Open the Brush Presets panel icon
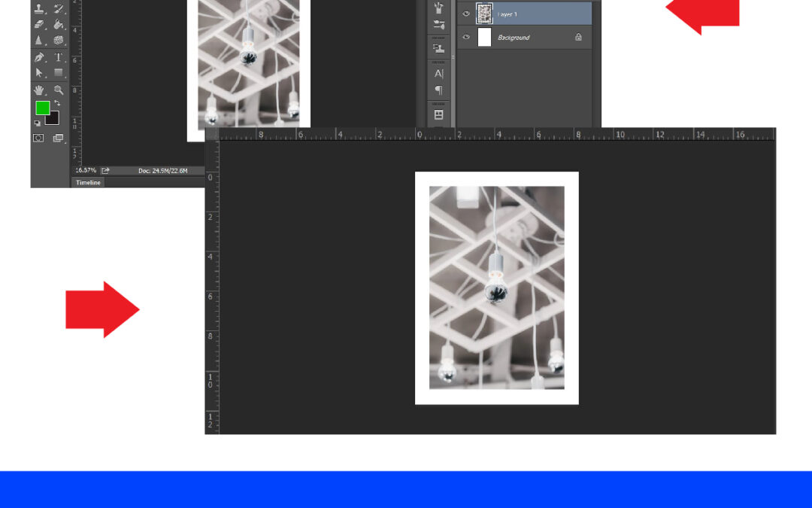812x508 pixels. click(438, 8)
